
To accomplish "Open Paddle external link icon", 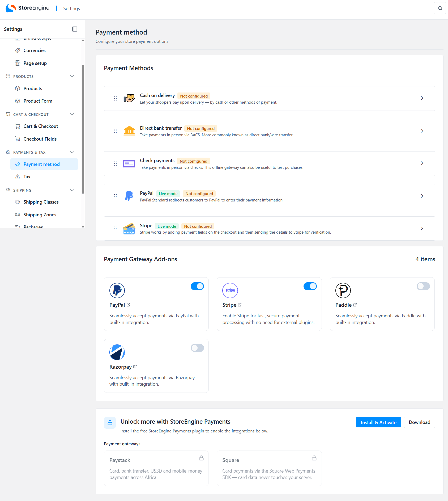I will pos(355,305).
